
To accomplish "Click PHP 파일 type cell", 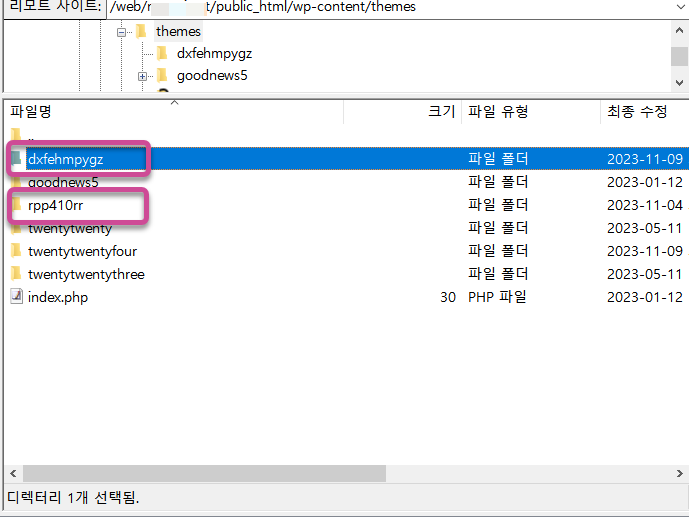I will (497, 297).
